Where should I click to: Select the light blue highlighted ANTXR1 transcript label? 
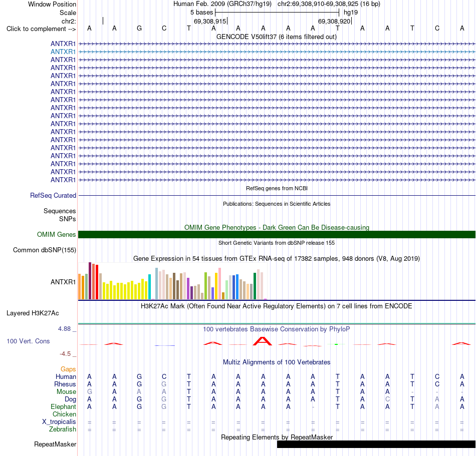63,52
